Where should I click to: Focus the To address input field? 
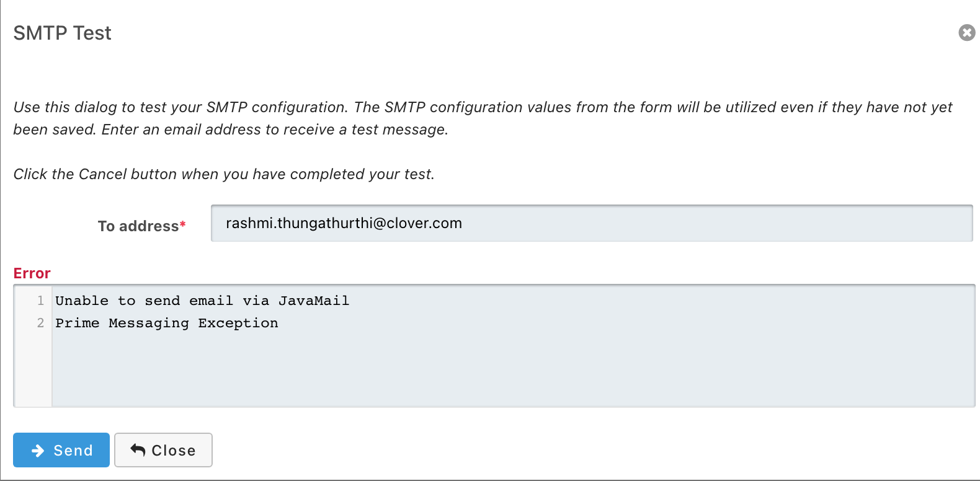tap(591, 223)
